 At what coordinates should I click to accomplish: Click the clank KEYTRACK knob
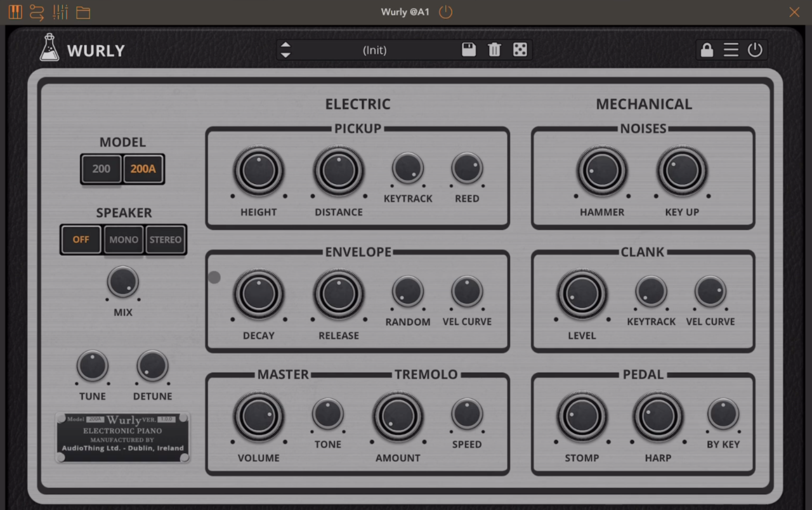pos(652,291)
